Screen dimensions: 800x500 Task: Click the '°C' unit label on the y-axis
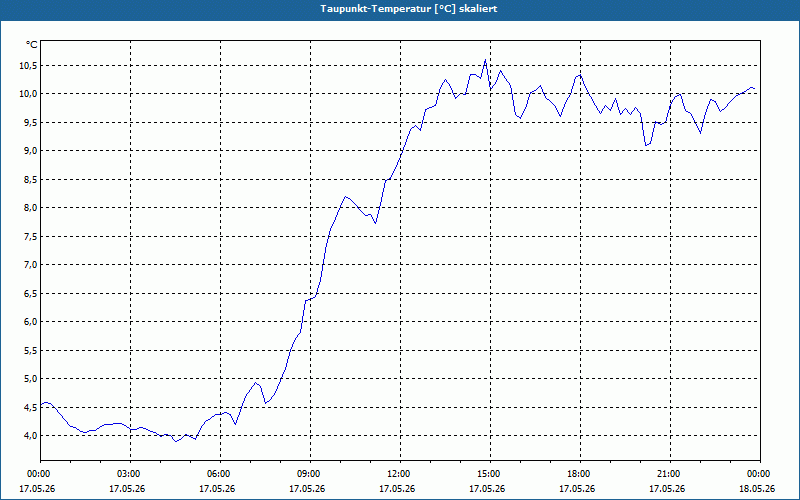pos(32,45)
